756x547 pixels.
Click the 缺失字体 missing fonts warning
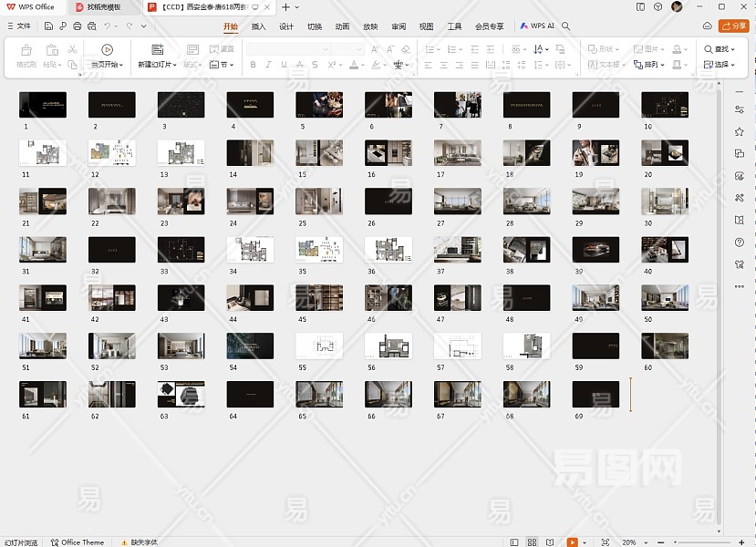point(140,542)
